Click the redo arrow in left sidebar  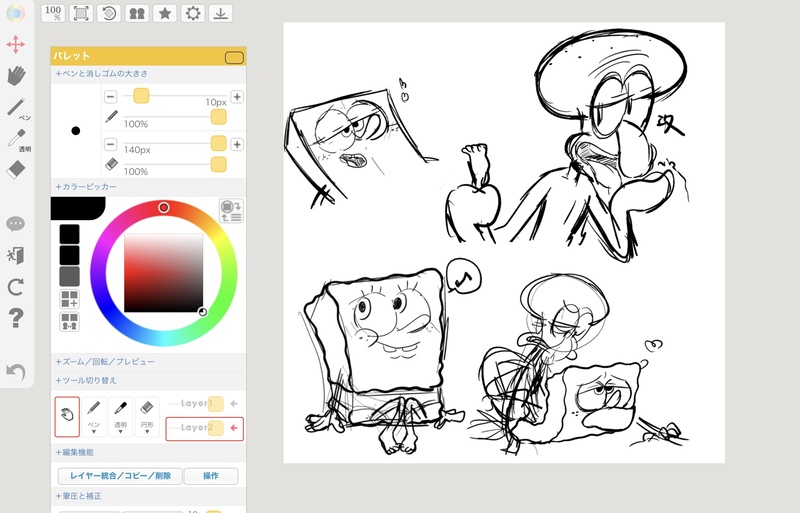pos(15,287)
